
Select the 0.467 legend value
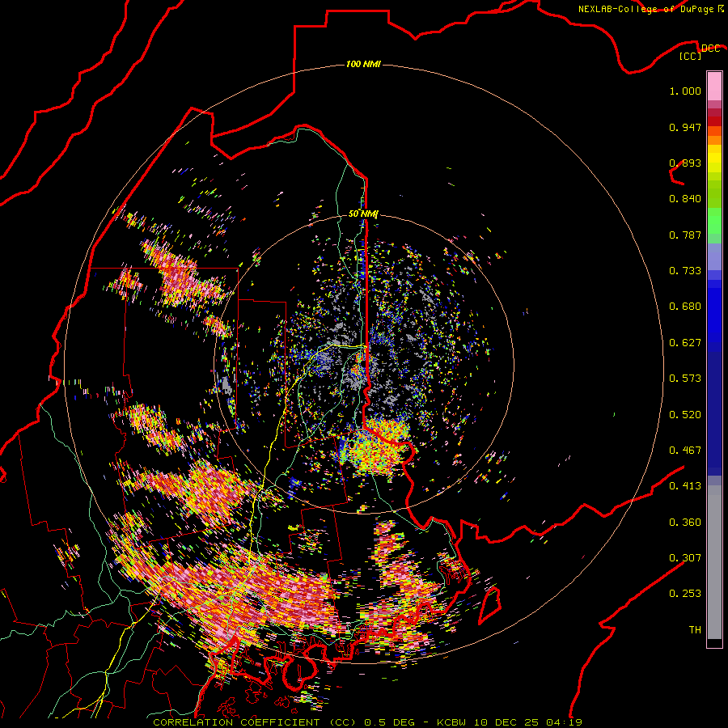(x=685, y=451)
